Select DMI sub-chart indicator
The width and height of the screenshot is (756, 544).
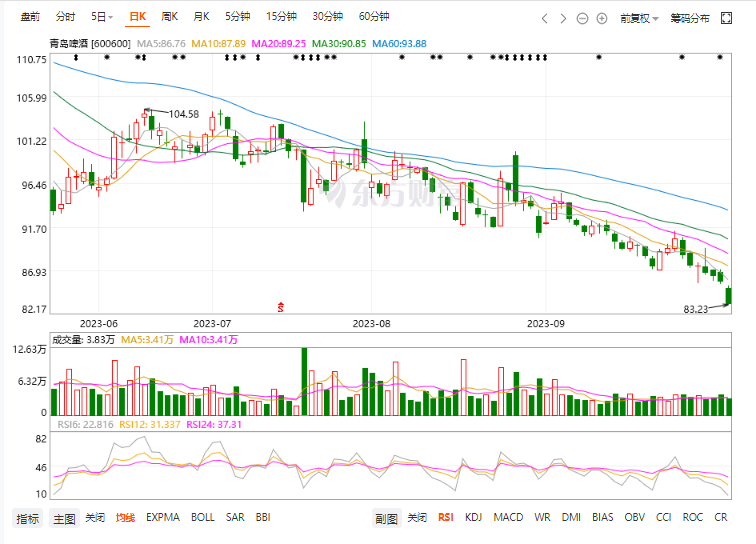tap(571, 517)
